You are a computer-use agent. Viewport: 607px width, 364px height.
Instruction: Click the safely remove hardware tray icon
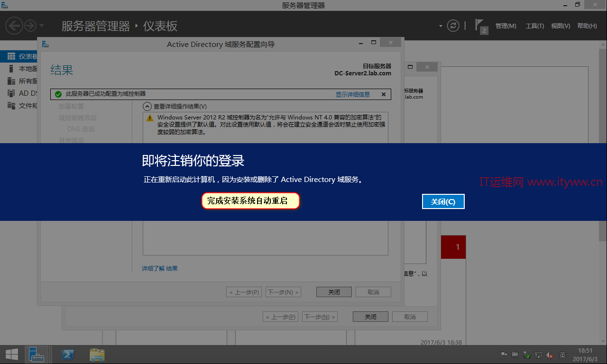point(527,355)
